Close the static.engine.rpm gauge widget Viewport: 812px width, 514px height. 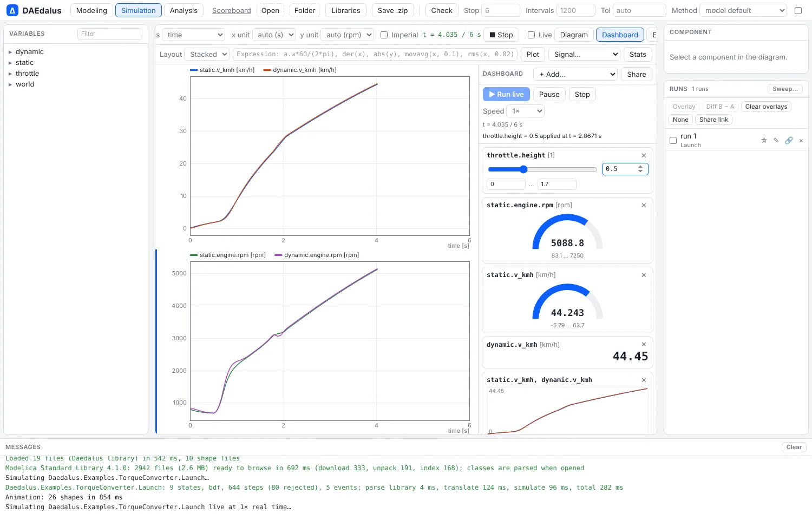644,205
